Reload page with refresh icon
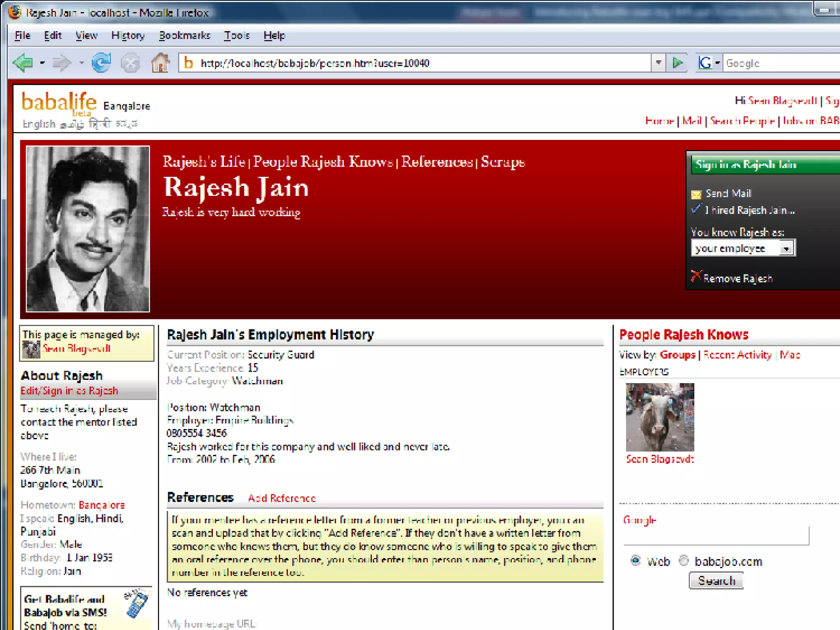 pos(101,63)
